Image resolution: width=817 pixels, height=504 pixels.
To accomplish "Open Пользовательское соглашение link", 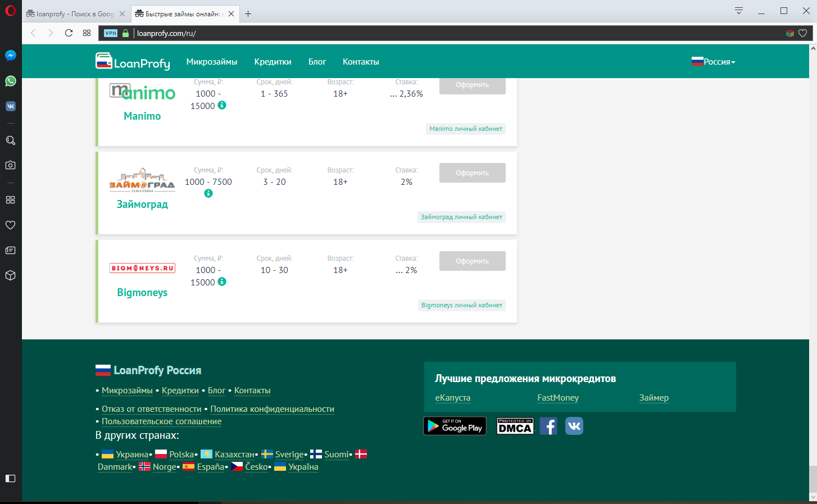I will tap(162, 421).
